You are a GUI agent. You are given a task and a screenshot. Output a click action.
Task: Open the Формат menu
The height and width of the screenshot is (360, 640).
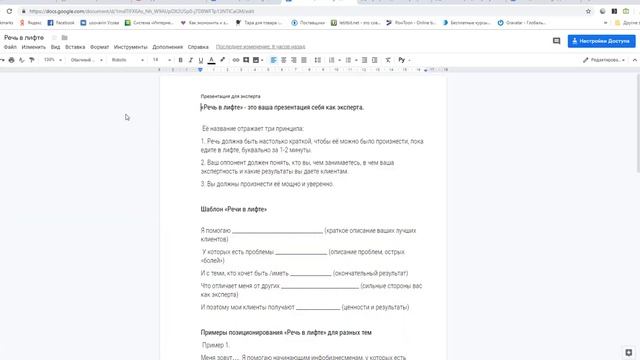pyautogui.click(x=100, y=47)
